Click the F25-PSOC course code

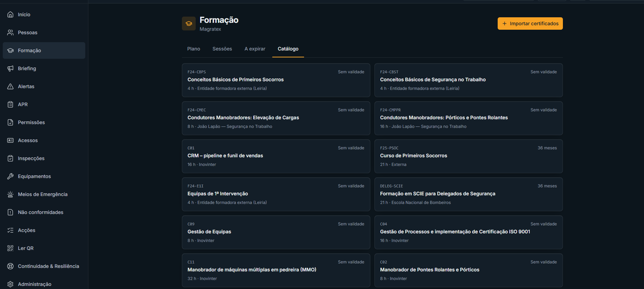389,148
